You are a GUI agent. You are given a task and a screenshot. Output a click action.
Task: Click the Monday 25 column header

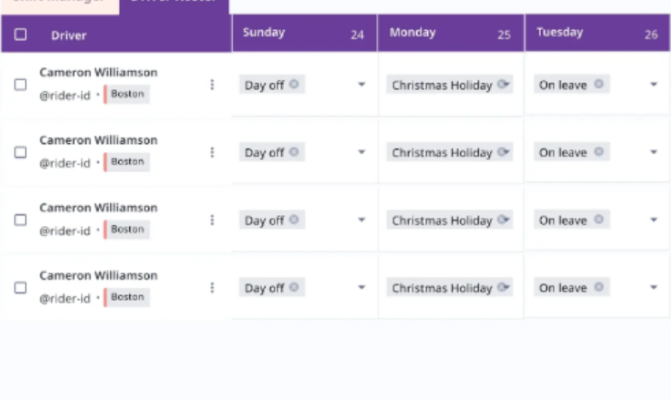click(450, 33)
